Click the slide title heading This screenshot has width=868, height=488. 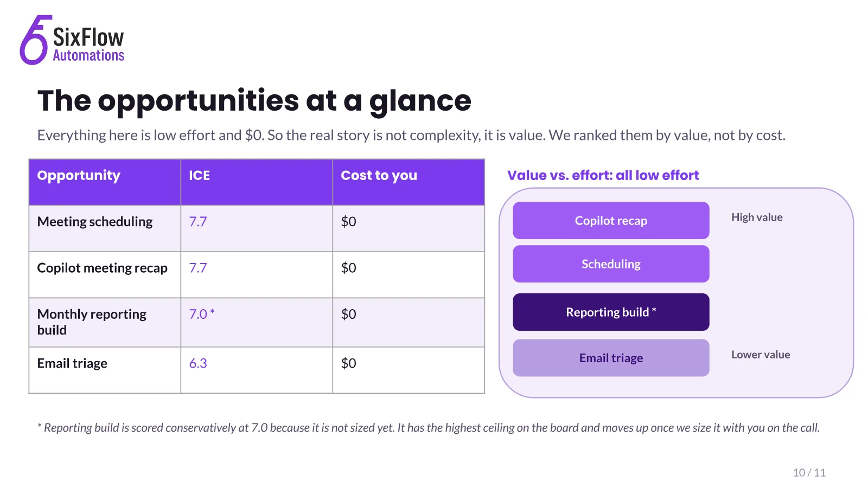(x=254, y=101)
